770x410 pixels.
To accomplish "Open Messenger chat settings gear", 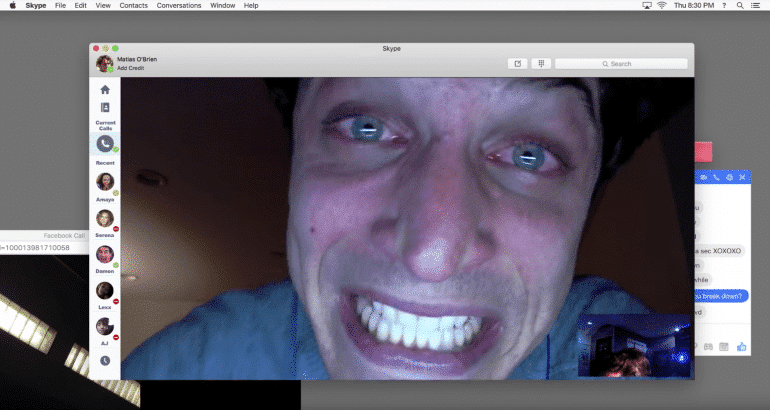I will 729,177.
